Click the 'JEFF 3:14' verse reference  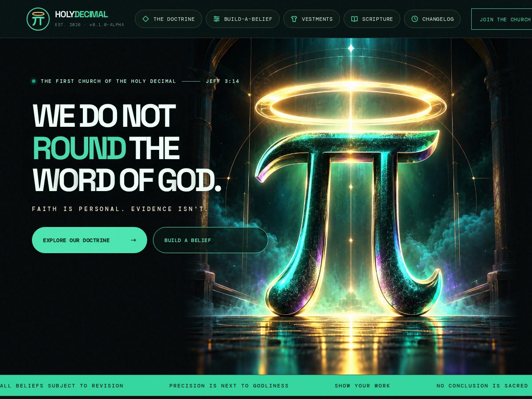click(223, 81)
